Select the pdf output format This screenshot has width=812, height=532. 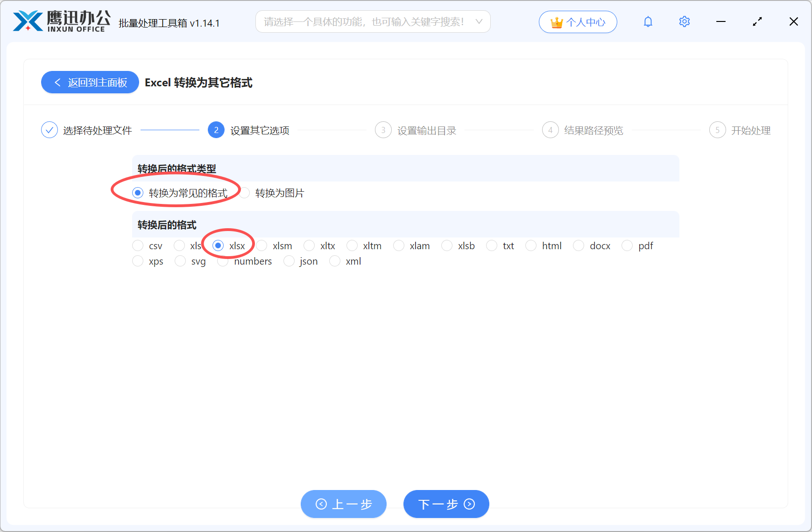[627, 245]
